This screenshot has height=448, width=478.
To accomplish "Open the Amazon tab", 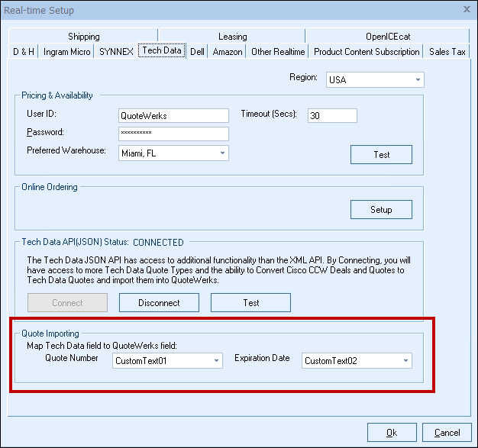I will coord(228,51).
